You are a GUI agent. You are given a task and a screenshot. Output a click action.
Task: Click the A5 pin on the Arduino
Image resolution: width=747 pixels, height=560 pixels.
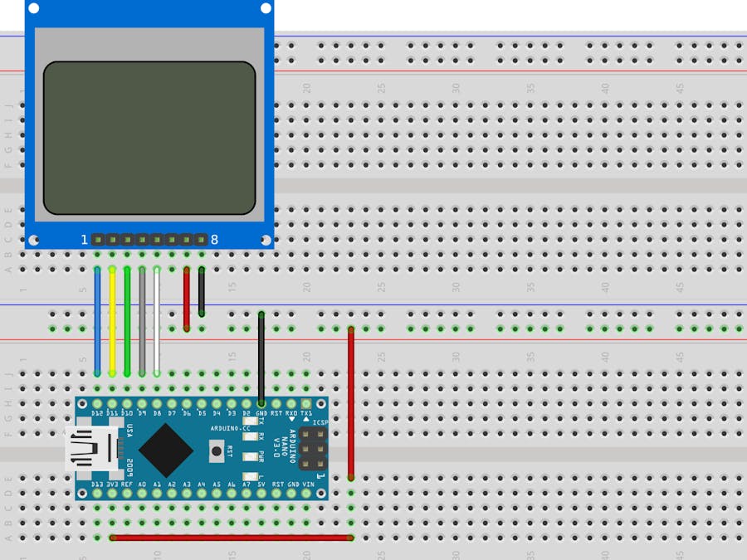point(217,494)
